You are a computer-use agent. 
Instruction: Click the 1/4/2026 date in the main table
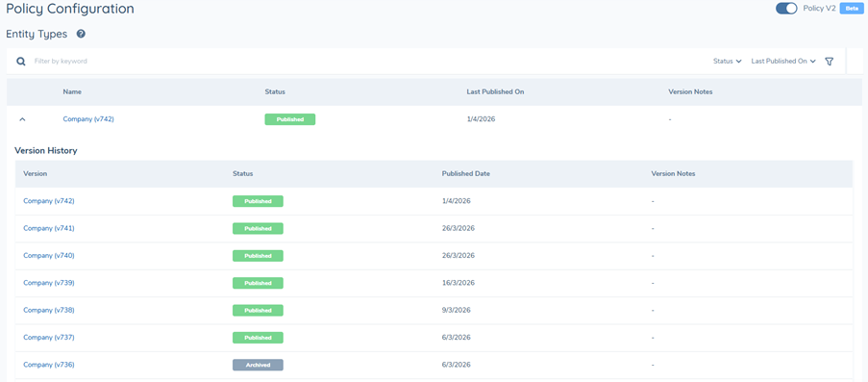[481, 119]
